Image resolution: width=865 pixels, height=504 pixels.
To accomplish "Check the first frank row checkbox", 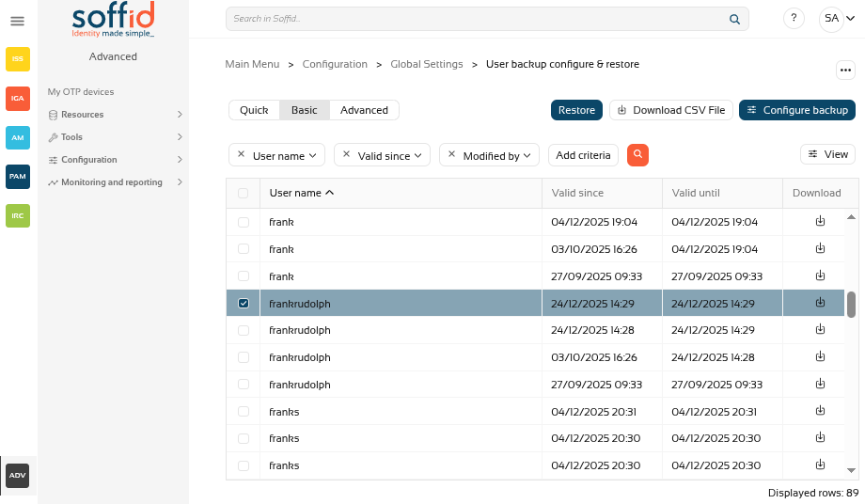I will [x=244, y=223].
